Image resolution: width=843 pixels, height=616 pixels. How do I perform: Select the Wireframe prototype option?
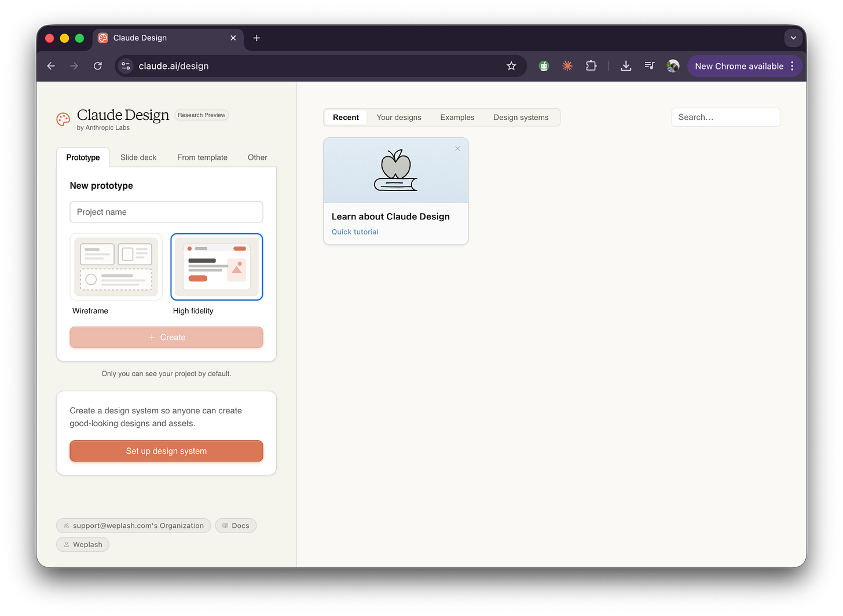point(116,267)
